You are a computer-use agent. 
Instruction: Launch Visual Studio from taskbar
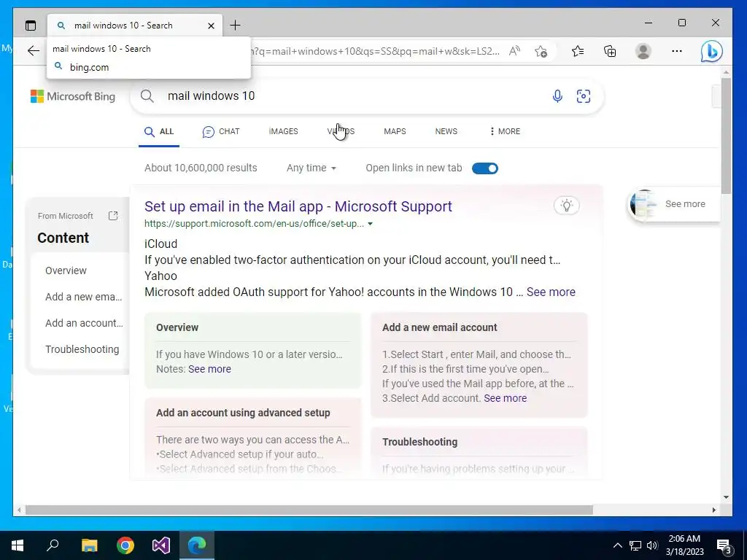(x=161, y=545)
